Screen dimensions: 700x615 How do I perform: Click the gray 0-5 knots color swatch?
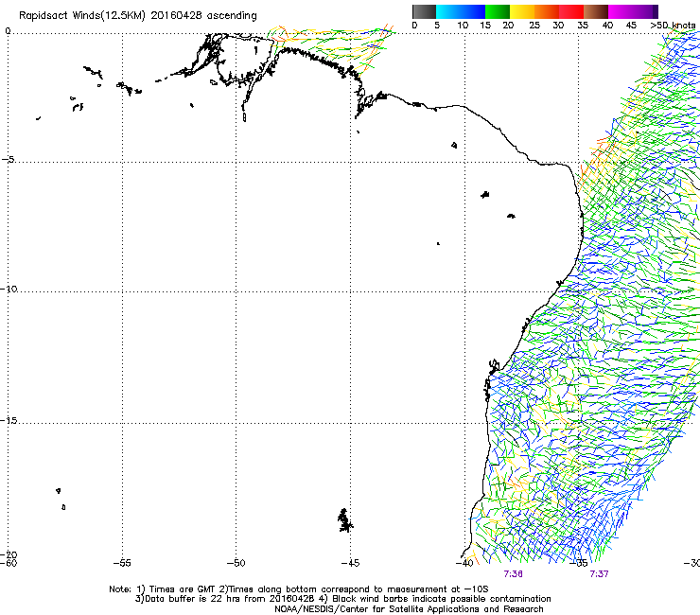[x=424, y=11]
